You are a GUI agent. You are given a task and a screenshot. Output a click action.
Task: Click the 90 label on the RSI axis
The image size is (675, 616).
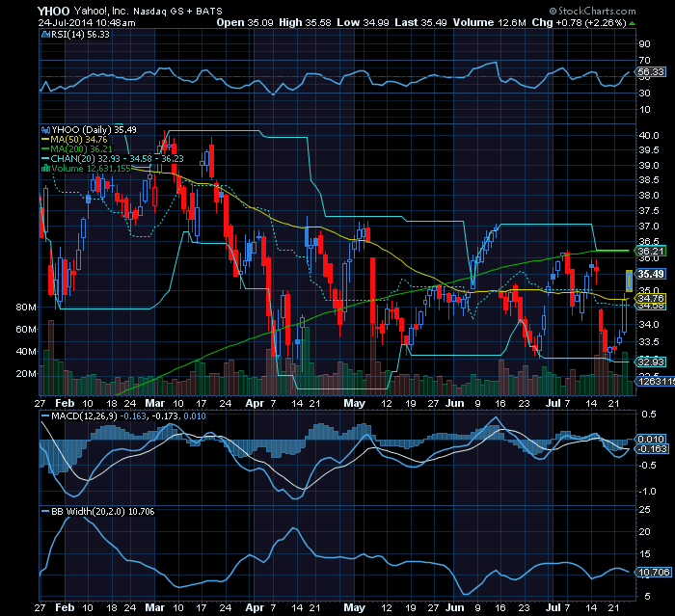[x=644, y=44]
